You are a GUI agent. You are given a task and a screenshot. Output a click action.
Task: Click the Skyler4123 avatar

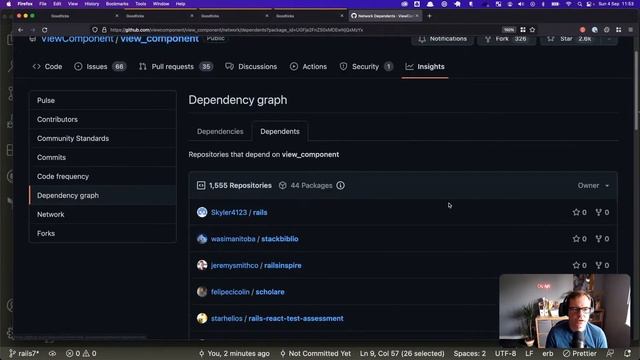(202, 212)
